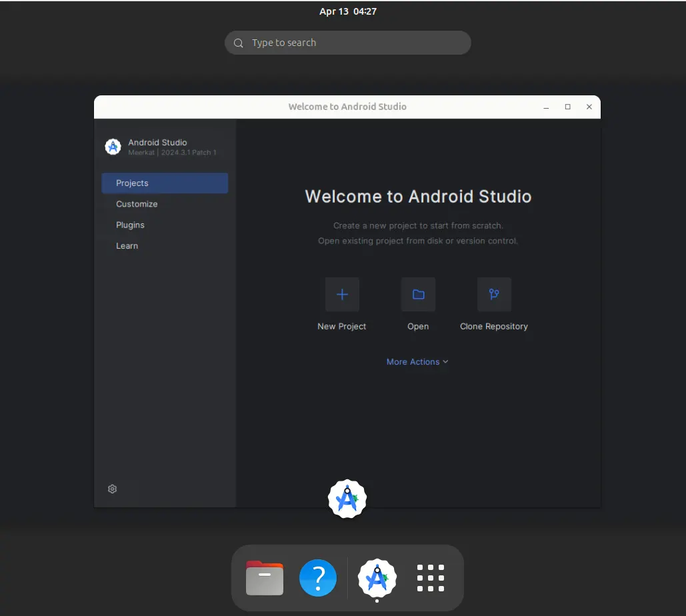This screenshot has height=616, width=686.
Task: Click the Open label
Action: [x=418, y=327]
